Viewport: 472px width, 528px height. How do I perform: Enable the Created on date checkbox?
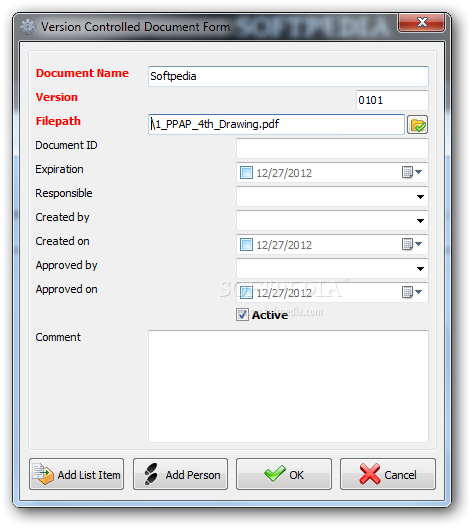(246, 244)
